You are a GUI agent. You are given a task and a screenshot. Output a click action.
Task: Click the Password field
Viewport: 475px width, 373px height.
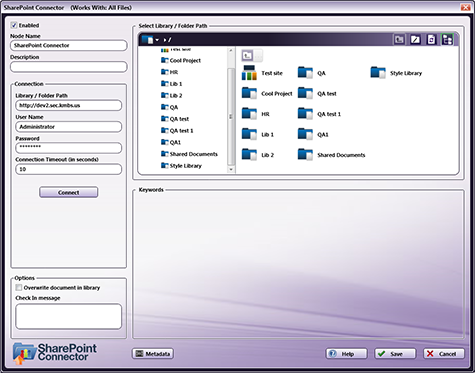(69, 148)
